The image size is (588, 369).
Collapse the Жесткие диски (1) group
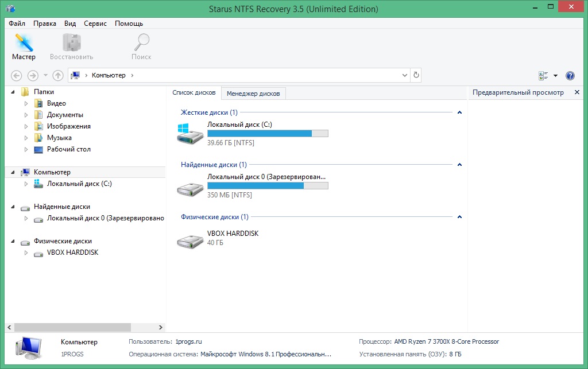coord(459,112)
